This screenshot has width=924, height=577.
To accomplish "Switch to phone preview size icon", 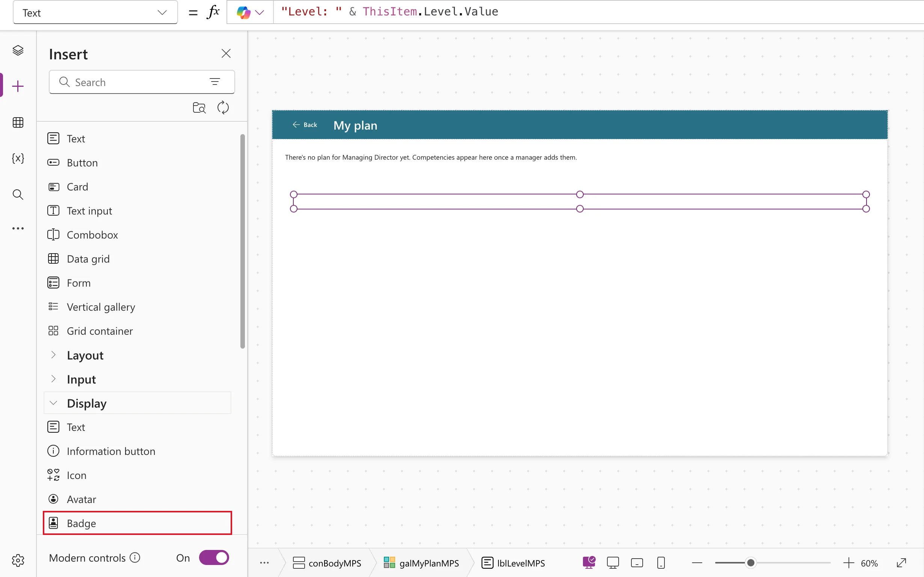I will [661, 562].
